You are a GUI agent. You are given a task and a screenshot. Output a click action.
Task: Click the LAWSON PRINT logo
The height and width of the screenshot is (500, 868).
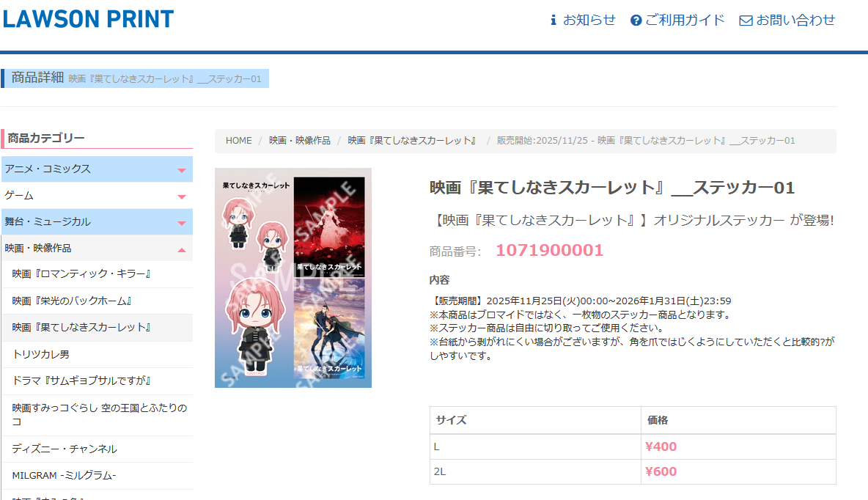click(88, 19)
